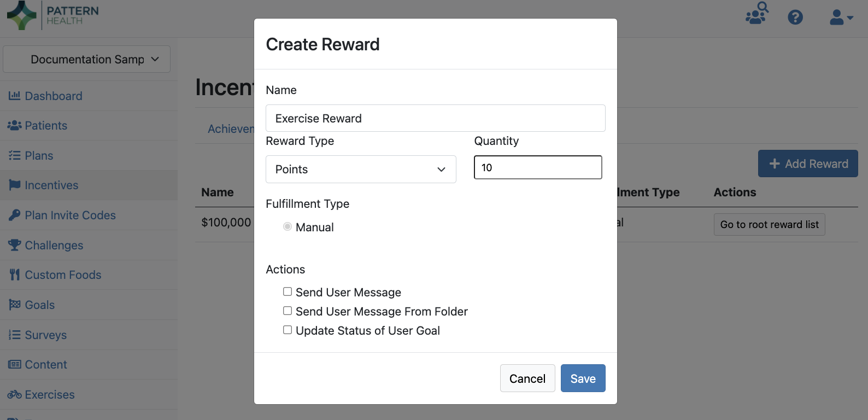868x420 pixels.
Task: Select the Manual fulfillment radio button
Action: click(288, 226)
